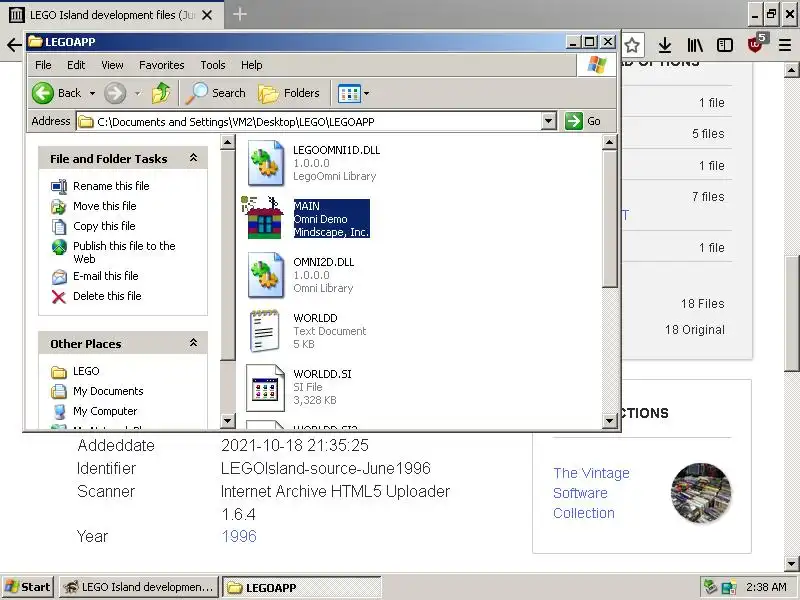Open the View menu
The height and width of the screenshot is (600, 800).
pyautogui.click(x=112, y=65)
